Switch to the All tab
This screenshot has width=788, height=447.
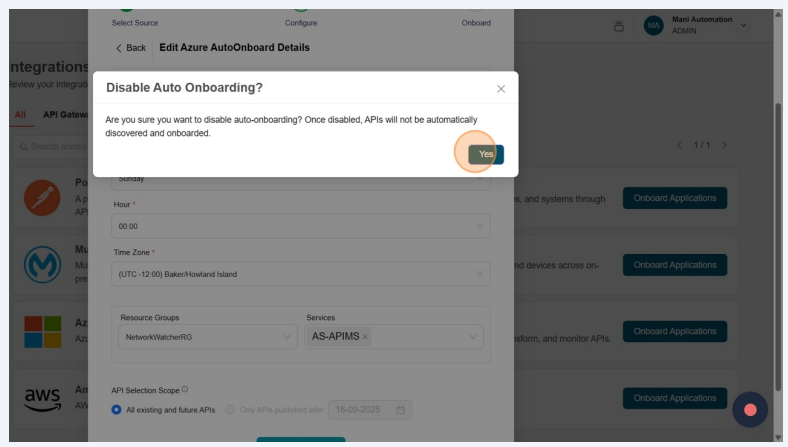[x=20, y=115]
